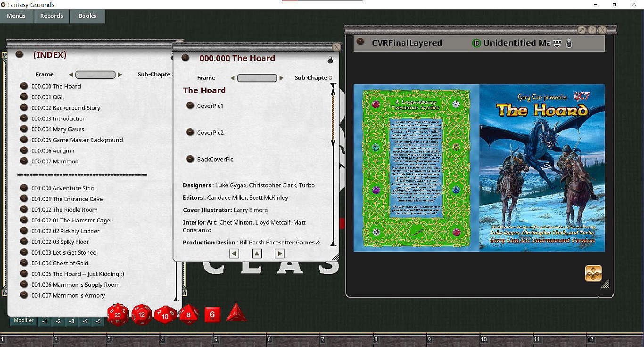Open link icon for 000.004 Mary Gauss

[24, 129]
